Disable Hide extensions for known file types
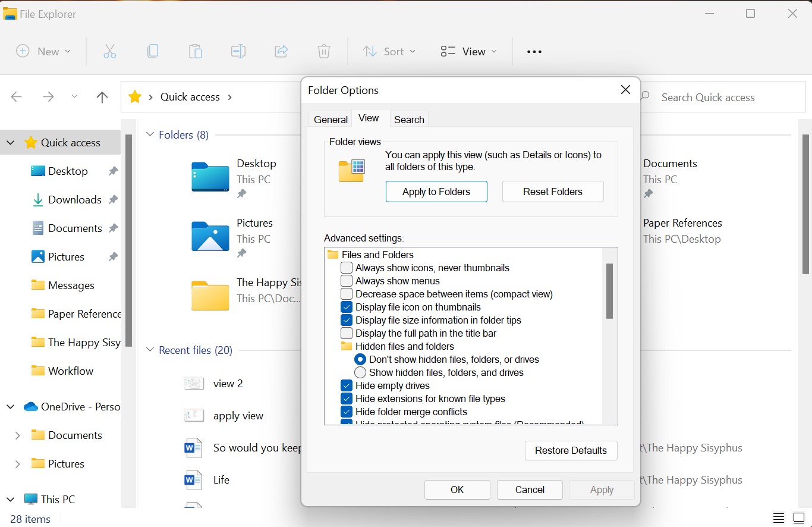Viewport: 812px width, 527px height. (x=347, y=399)
